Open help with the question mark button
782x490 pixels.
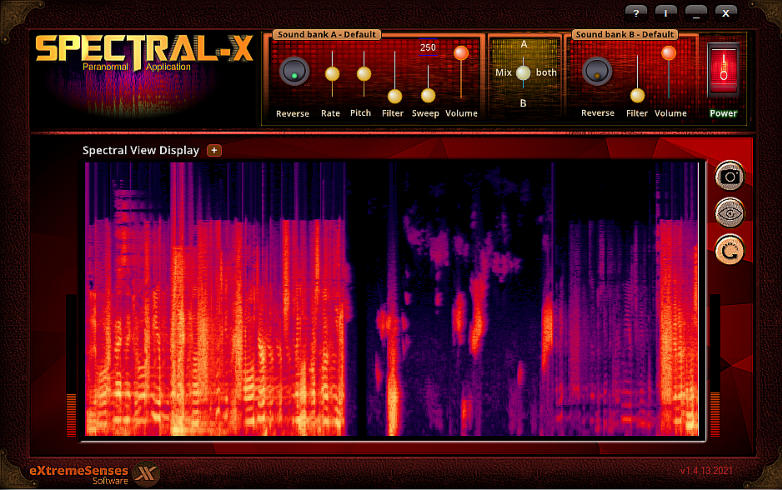coord(636,13)
